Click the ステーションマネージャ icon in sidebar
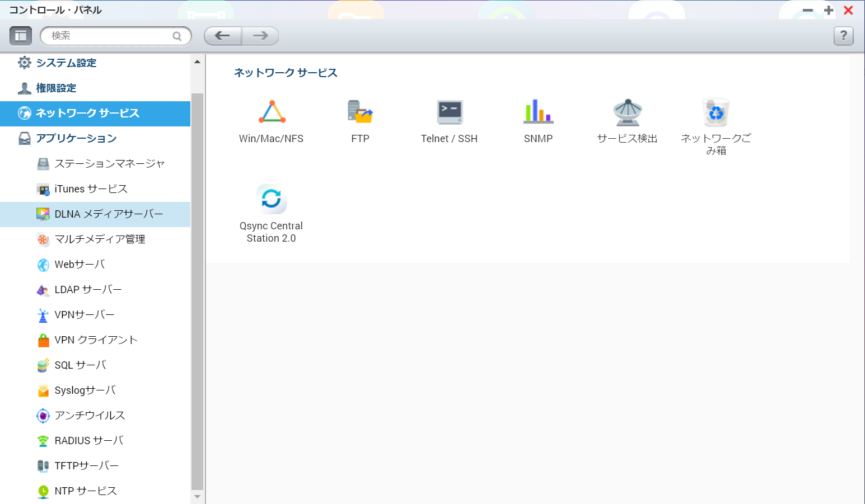865x504 pixels. 43,164
